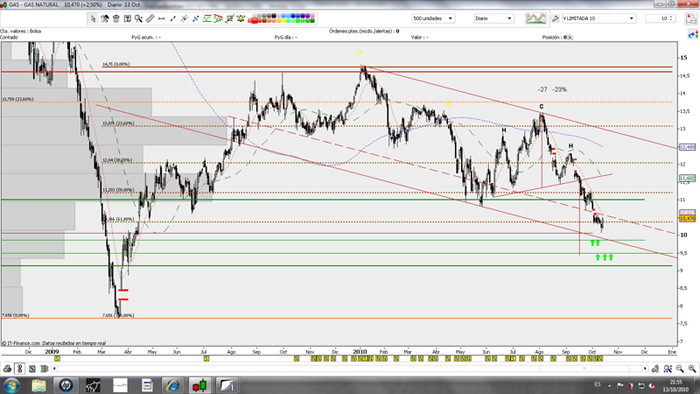
Task: Open the Windows Start button
Action: [x=11, y=385]
